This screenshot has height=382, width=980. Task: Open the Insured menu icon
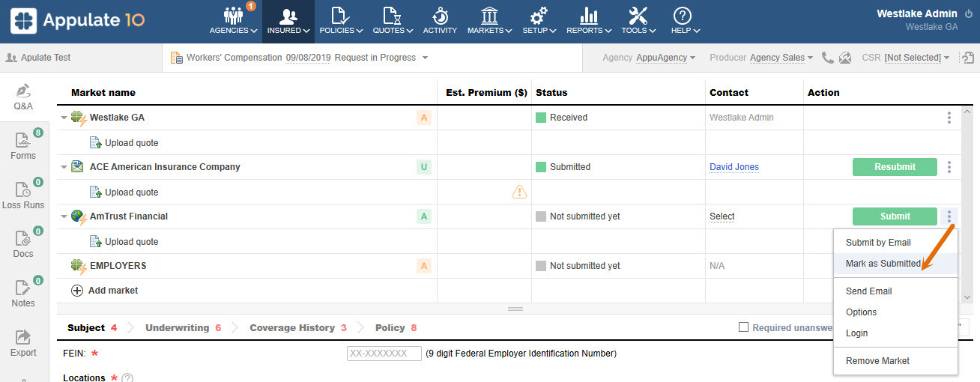tap(288, 16)
